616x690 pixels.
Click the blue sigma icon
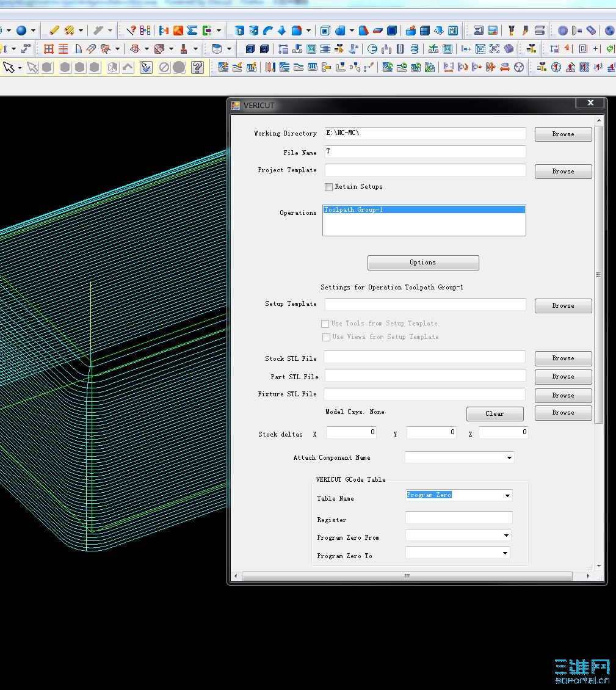tap(192, 31)
